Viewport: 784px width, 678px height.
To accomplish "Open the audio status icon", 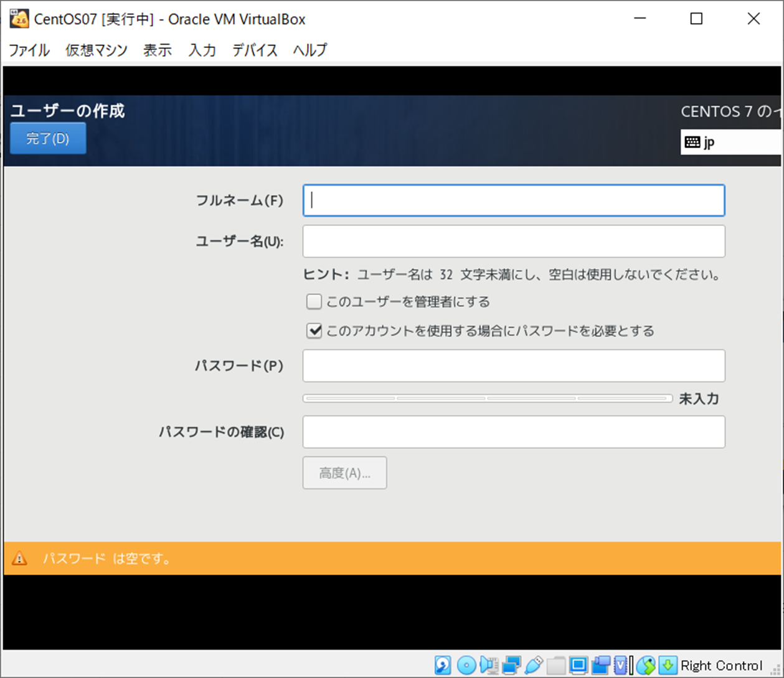I will tap(489, 666).
